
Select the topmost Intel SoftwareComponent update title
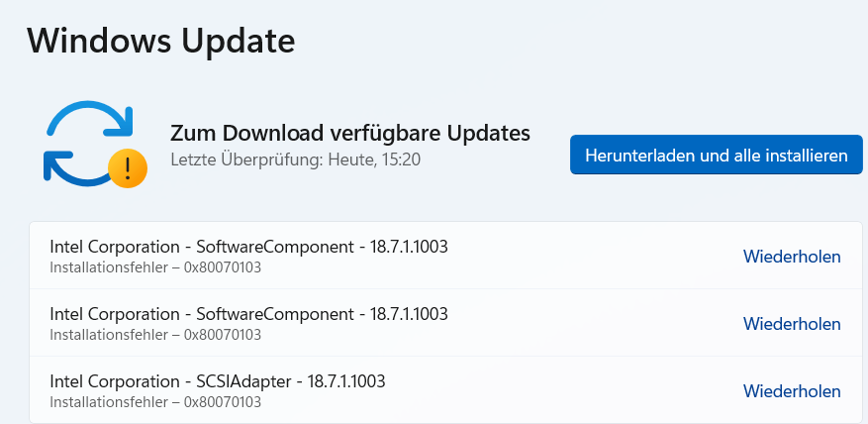pyautogui.click(x=248, y=247)
